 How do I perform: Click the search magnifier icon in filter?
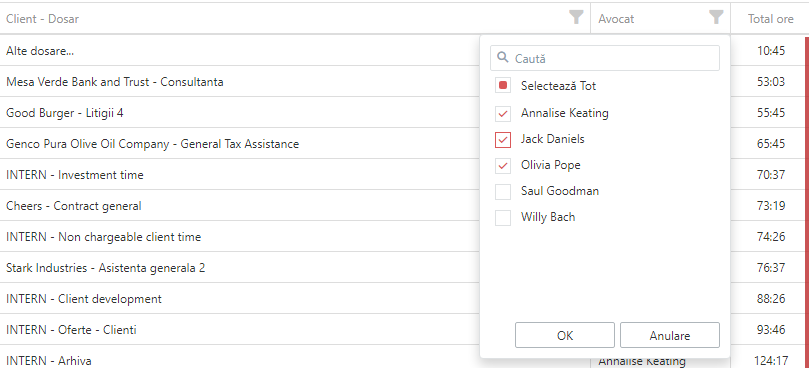click(x=502, y=58)
